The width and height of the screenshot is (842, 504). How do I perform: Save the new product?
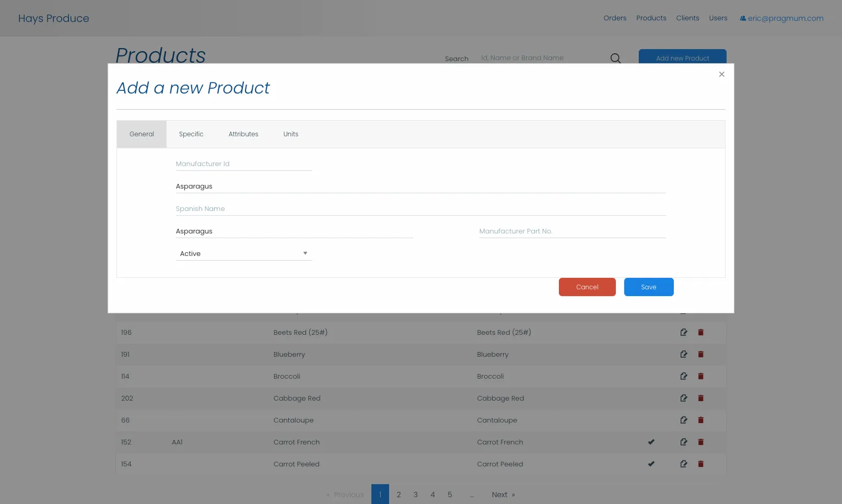click(x=649, y=287)
